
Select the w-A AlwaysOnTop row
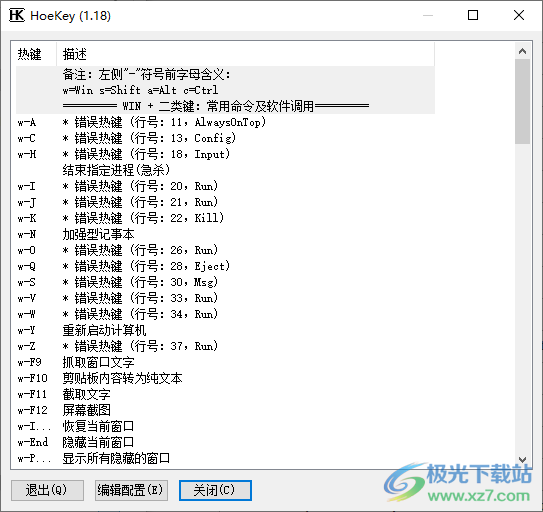point(225,122)
